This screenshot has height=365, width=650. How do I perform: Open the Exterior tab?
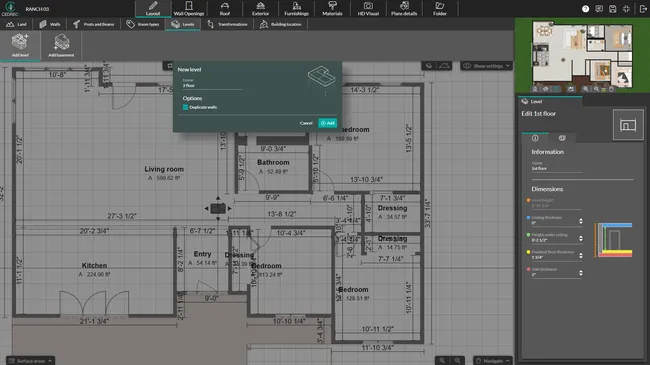[260, 9]
